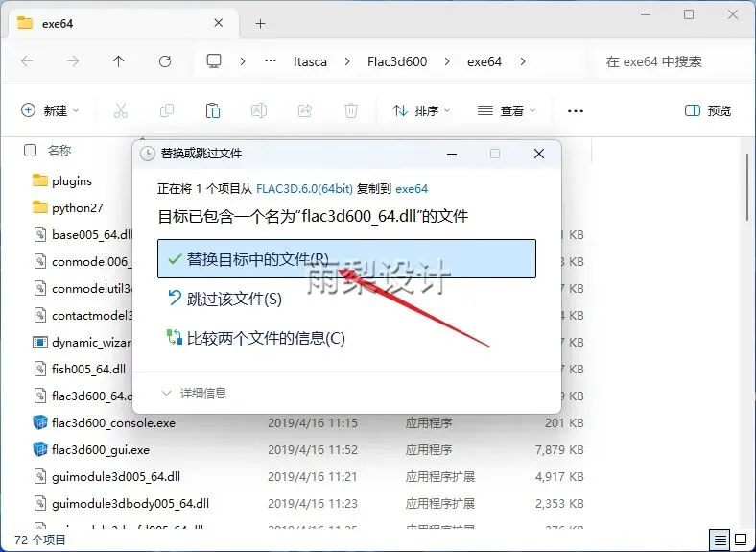The image size is (756, 552).
Task: Select base005_64.dll file
Action: (x=83, y=235)
